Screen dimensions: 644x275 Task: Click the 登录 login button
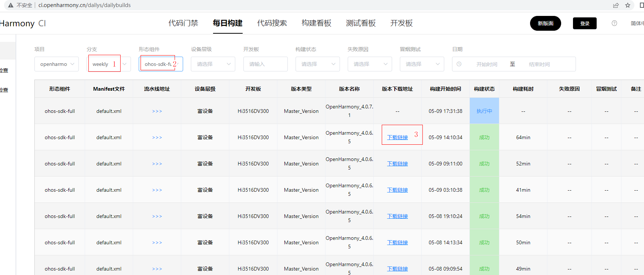(x=584, y=23)
